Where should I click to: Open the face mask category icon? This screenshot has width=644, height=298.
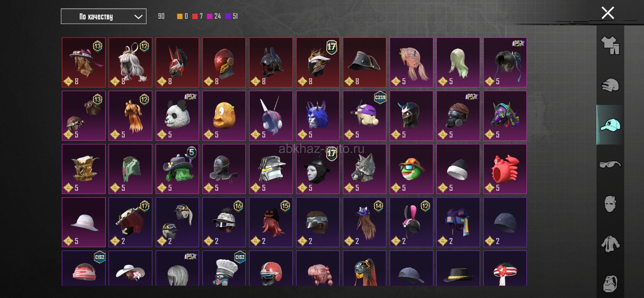point(610,204)
